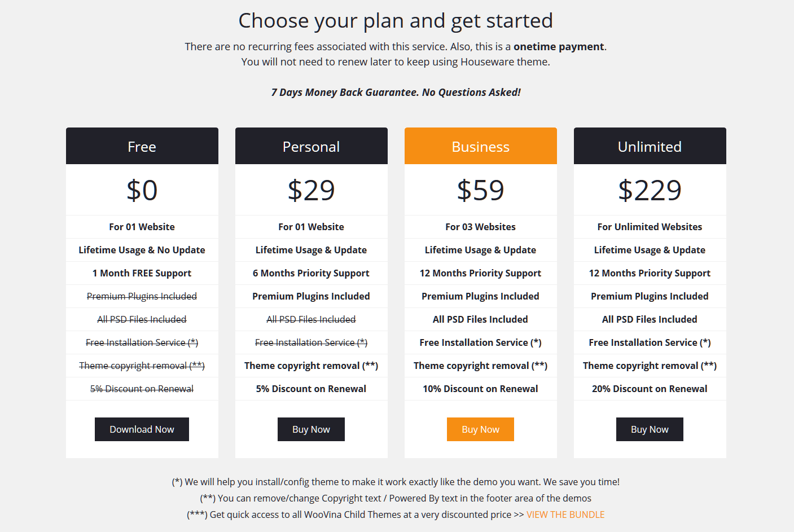
Task: Select the Free plan header
Action: (x=142, y=146)
